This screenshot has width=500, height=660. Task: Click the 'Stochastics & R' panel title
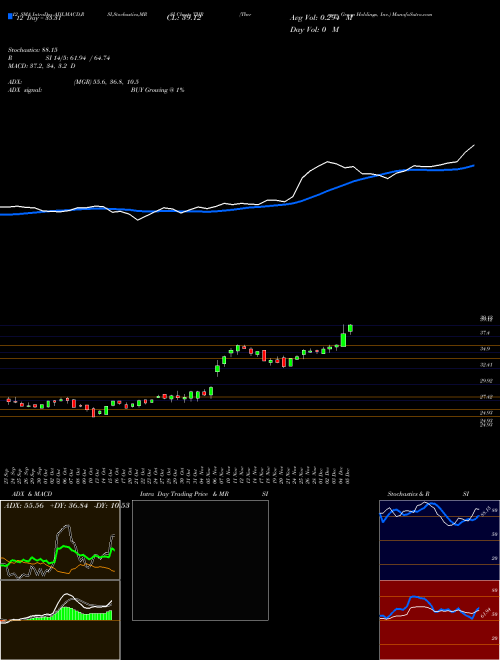click(409, 494)
